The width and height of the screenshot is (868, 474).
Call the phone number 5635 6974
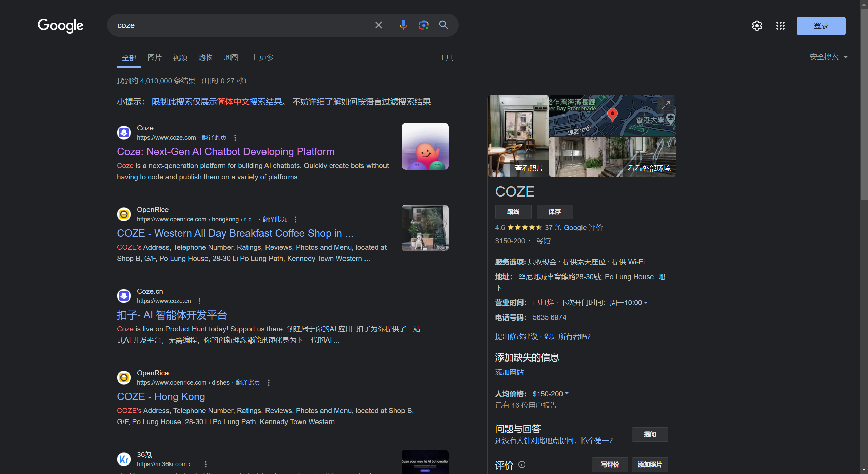click(x=549, y=317)
